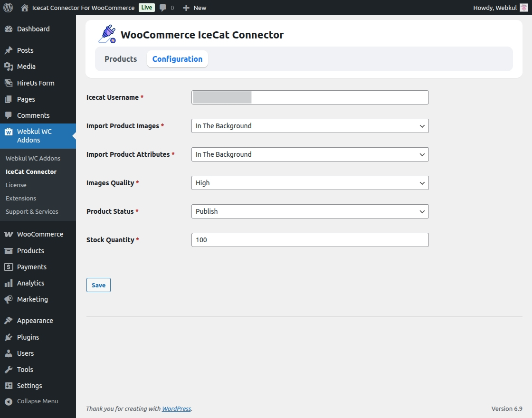Click the WordPress logo in admin bar
Viewport: 532px width, 418px height.
(8, 8)
